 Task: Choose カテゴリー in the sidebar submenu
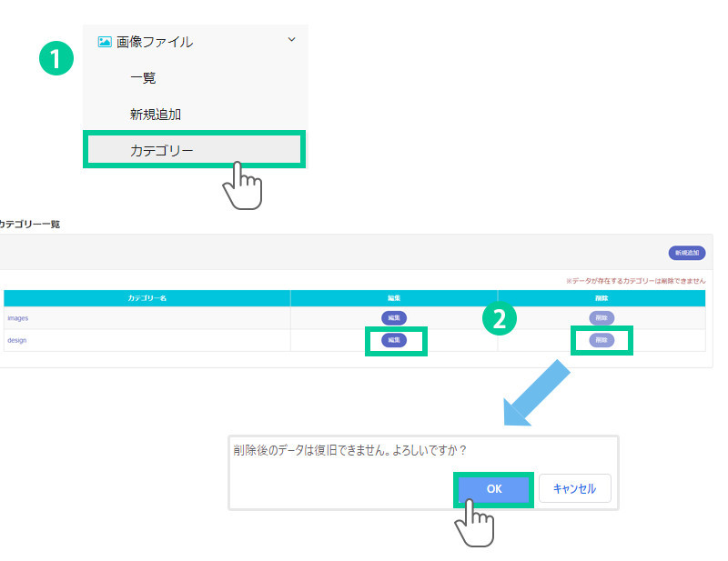pos(162,151)
